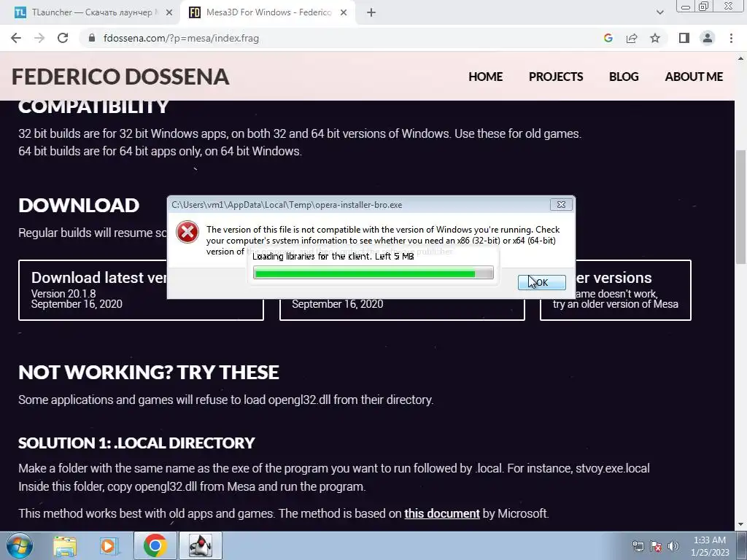Open the Google search icon in address bar
Image resolution: width=747 pixels, height=560 pixels.
click(608, 38)
